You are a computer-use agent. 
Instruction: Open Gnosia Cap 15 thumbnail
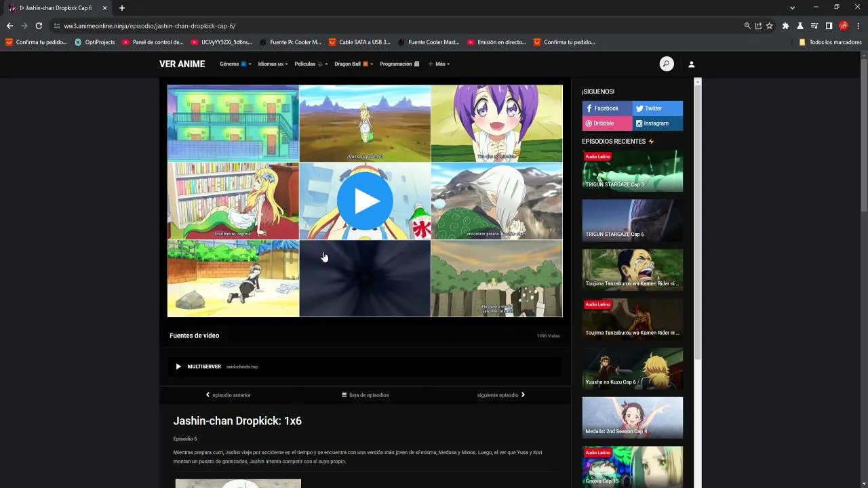point(632,466)
